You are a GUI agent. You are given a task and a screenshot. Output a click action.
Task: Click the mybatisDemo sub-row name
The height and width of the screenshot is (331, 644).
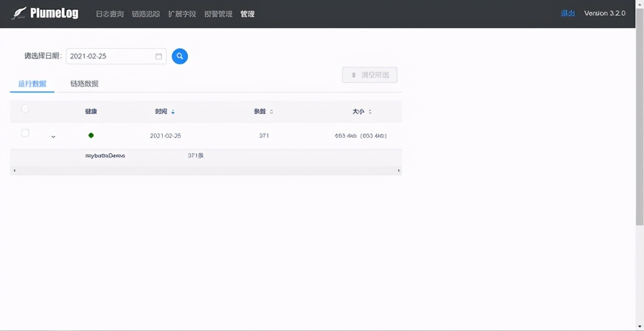[x=105, y=156]
